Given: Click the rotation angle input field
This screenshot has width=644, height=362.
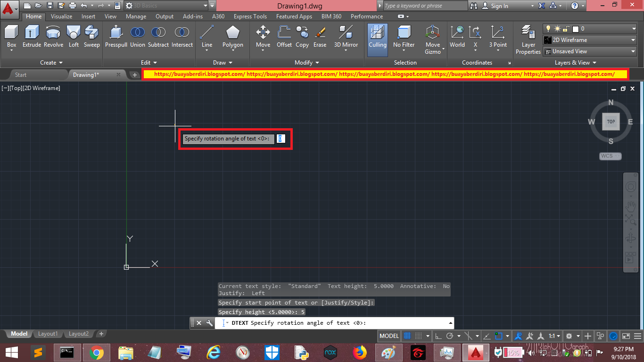Looking at the screenshot, I should point(281,139).
